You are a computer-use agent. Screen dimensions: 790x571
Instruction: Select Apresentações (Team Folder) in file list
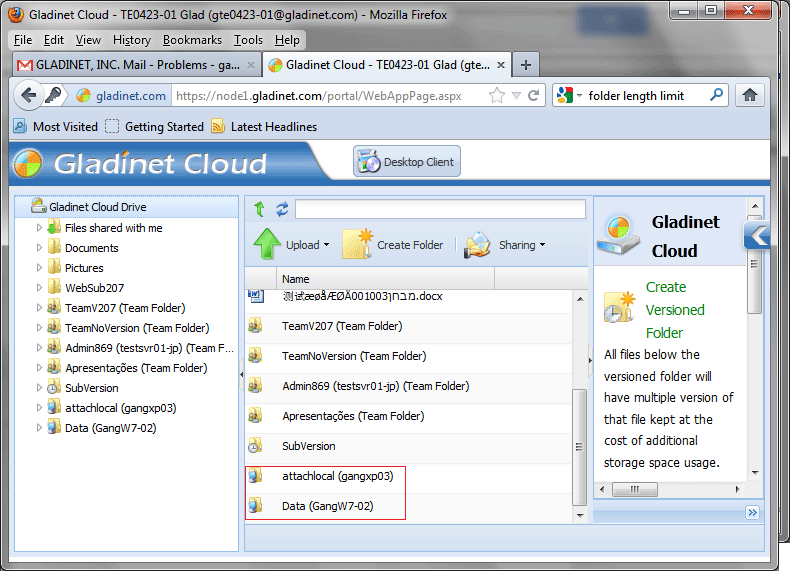409,416
